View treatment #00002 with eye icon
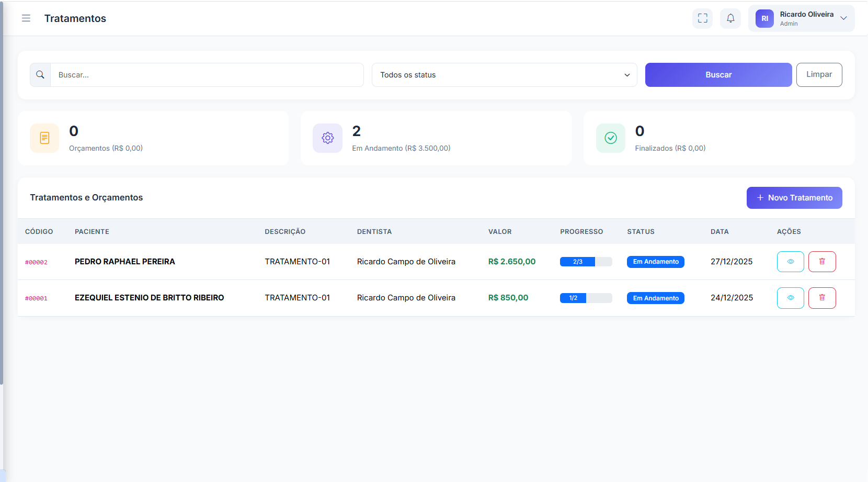The image size is (868, 482). pyautogui.click(x=790, y=262)
